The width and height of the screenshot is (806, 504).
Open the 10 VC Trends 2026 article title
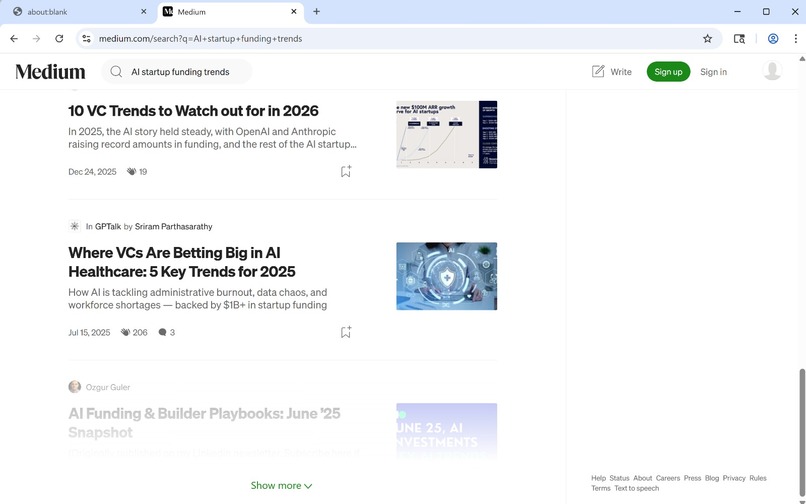coord(193,111)
